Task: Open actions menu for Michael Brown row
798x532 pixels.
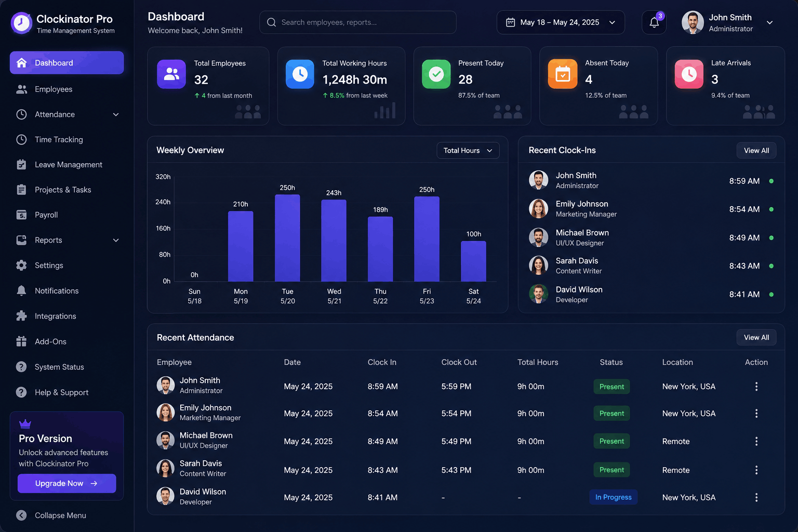Action: 756,441
